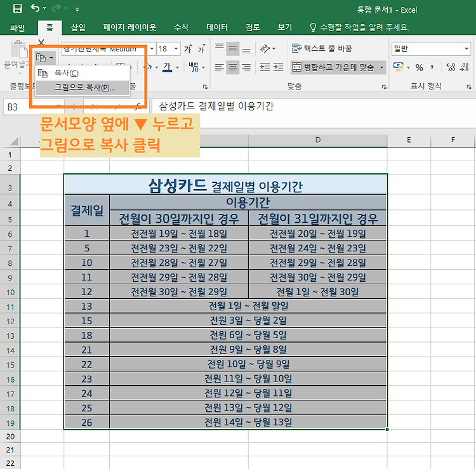Screen dimensions: 476x469
Task: Toggle Center horizontal alignment
Action: pos(232,67)
